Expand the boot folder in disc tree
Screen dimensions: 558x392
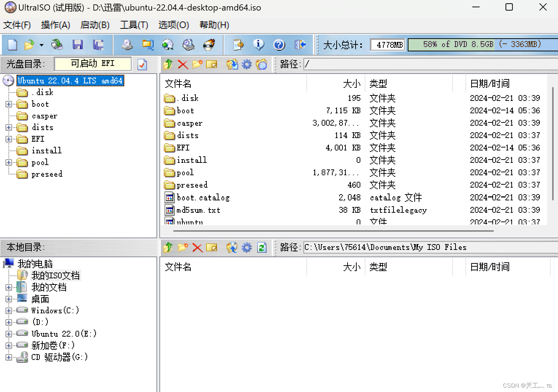pyautogui.click(x=9, y=104)
